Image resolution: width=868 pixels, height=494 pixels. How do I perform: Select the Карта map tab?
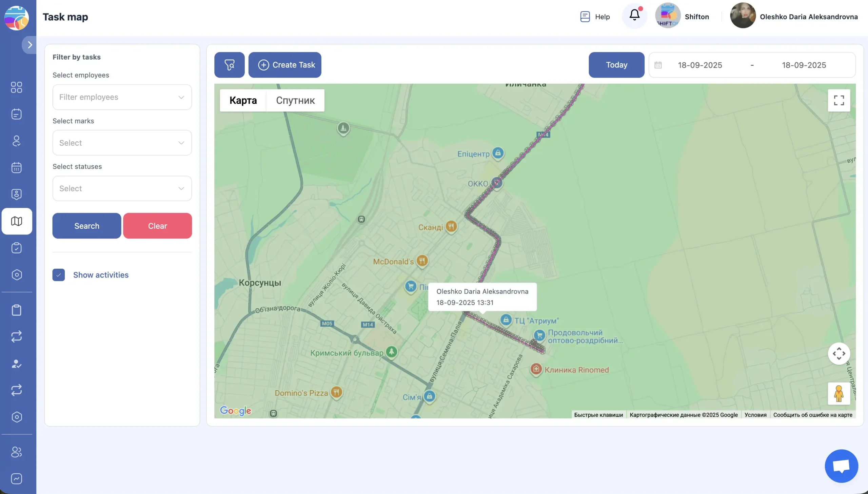[x=243, y=100]
